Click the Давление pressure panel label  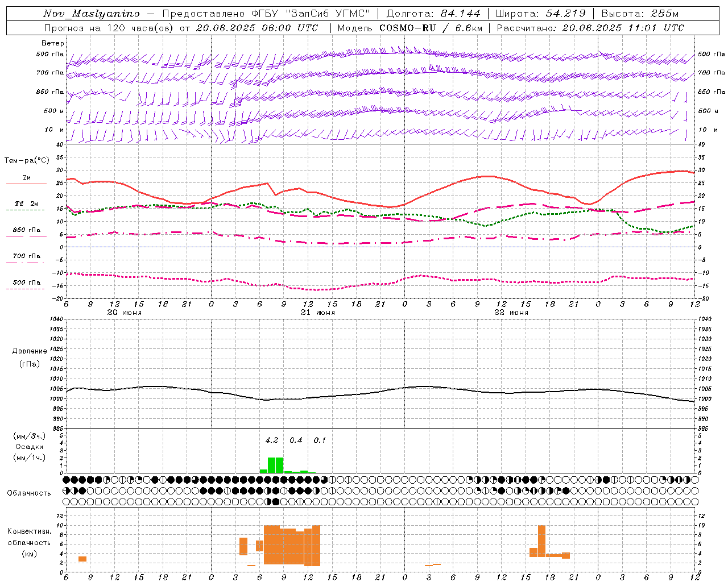click(30, 351)
